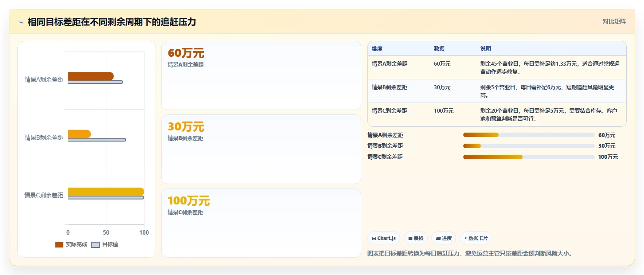Screen dimensions: 644x275
Task: Click the 30万元 value beside progress bar
Action: pyautogui.click(x=607, y=146)
